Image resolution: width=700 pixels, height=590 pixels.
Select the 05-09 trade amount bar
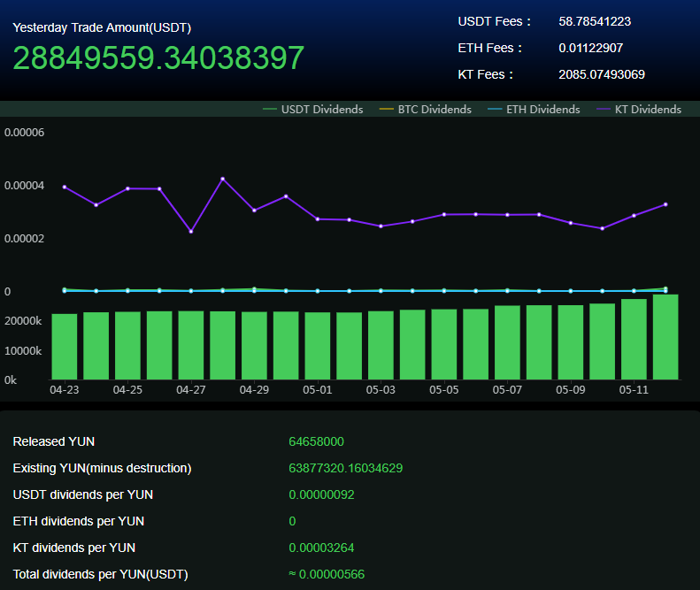[x=571, y=342]
